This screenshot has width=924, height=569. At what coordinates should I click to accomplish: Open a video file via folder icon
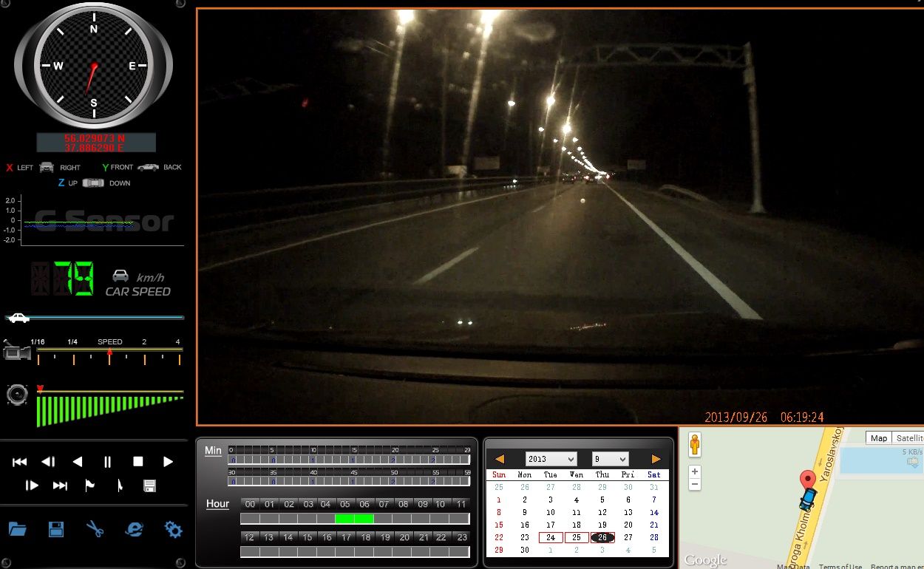click(18, 529)
